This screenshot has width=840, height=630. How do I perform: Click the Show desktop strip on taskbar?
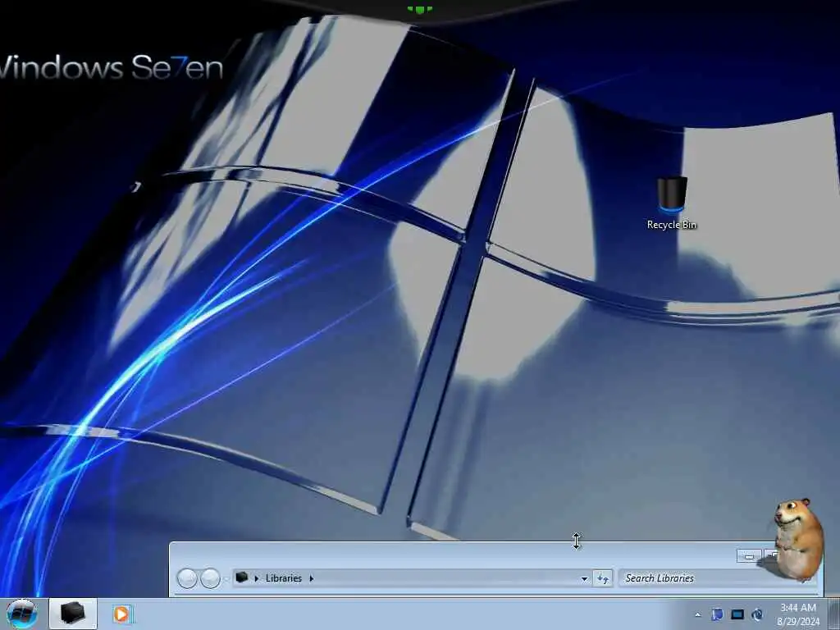833,614
